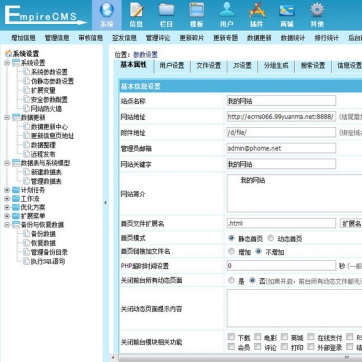Expand the 计划任务 tree node
The image size is (362, 362).
click(7, 190)
